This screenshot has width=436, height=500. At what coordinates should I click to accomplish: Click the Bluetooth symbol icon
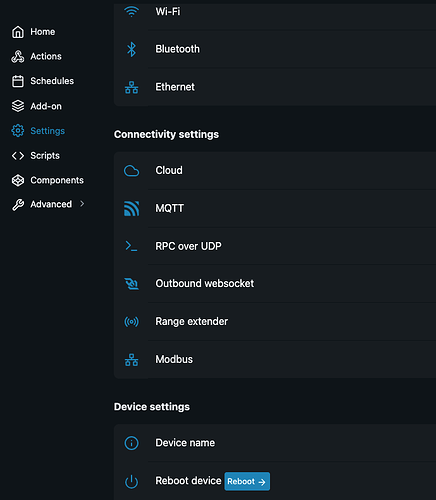click(131, 49)
